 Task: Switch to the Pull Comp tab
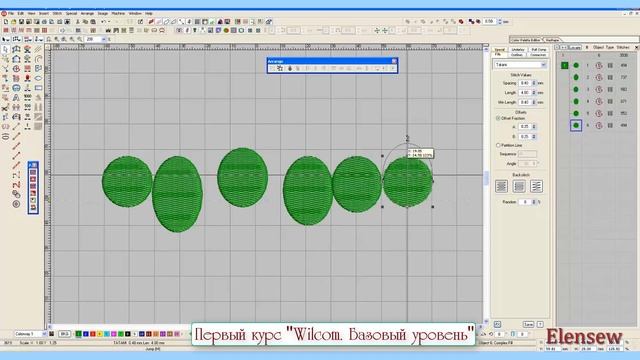click(x=539, y=49)
